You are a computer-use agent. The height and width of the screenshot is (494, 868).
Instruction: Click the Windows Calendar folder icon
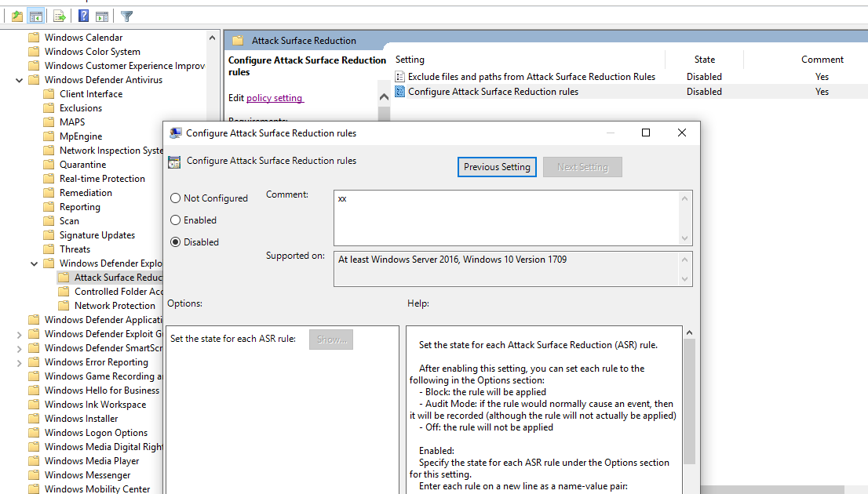(34, 38)
